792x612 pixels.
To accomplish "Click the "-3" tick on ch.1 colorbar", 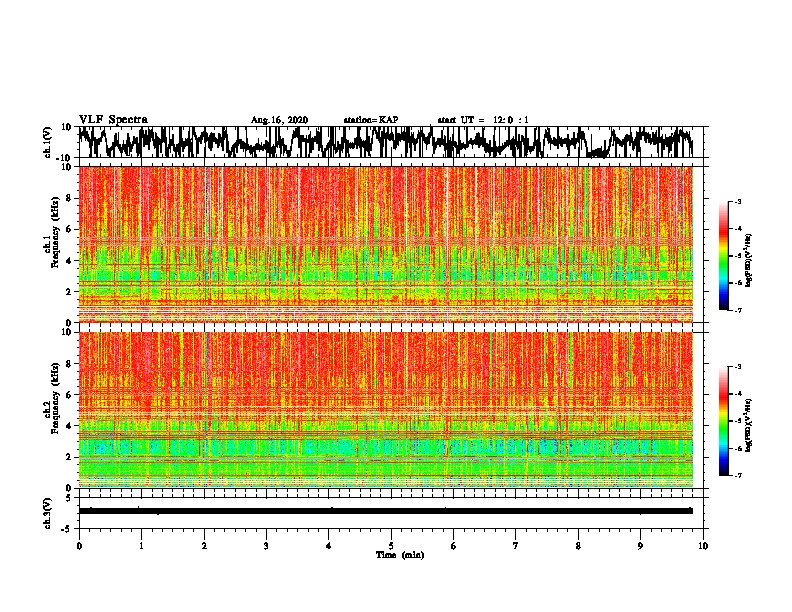I will tap(737, 202).
